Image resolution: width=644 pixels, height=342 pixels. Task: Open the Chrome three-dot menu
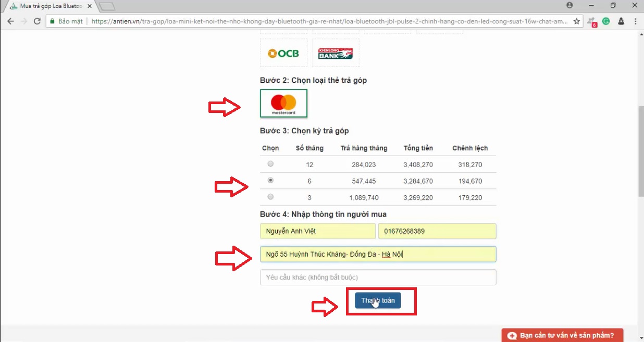[636, 21]
